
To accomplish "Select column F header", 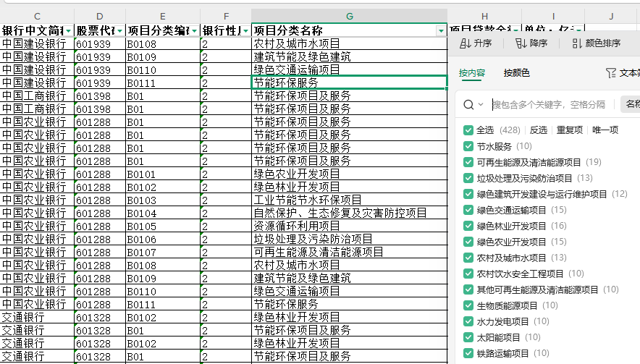I will [x=226, y=17].
